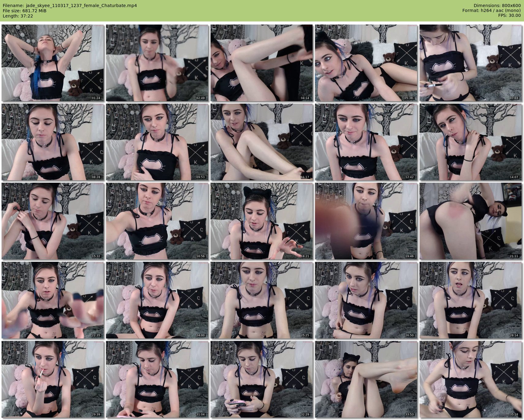Click the File size 681.72 MiB label

(x=25, y=11)
